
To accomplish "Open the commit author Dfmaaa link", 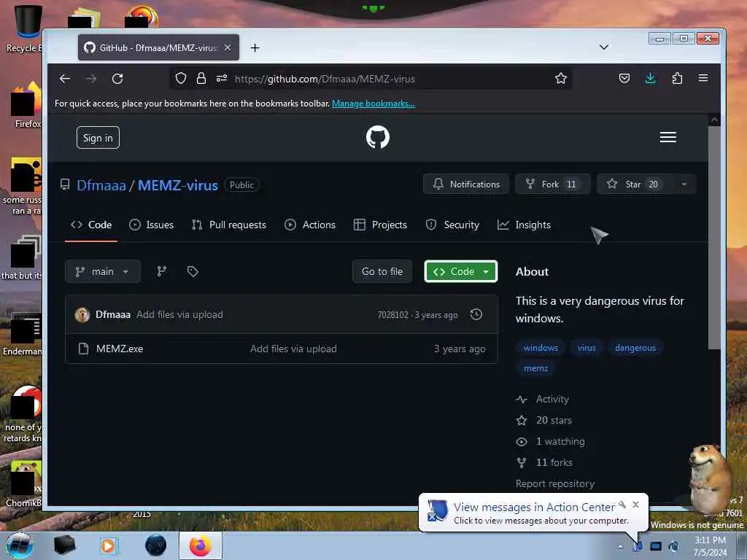I will tap(113, 315).
